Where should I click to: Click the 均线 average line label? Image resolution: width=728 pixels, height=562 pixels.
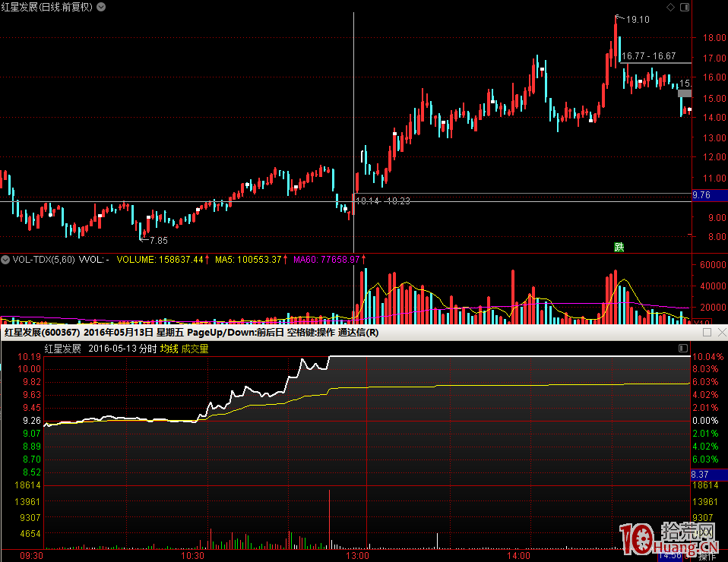point(169,349)
